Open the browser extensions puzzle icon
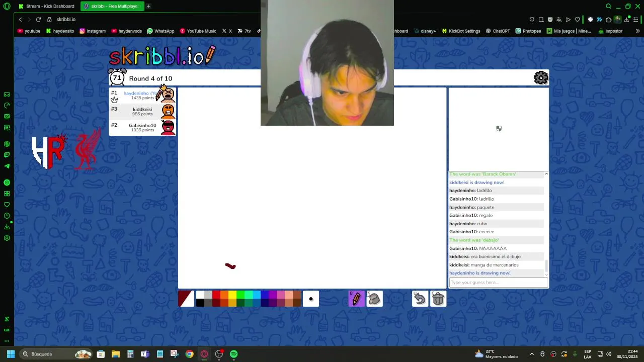The image size is (644, 362). point(608,20)
